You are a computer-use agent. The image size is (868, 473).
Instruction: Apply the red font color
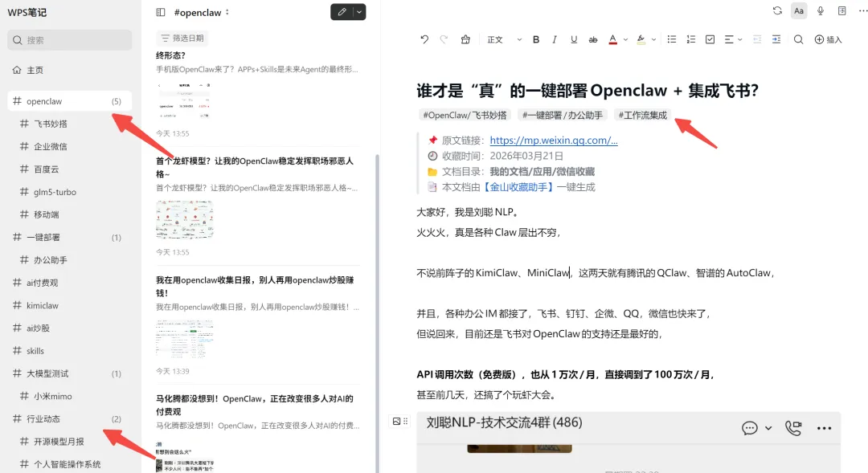612,39
